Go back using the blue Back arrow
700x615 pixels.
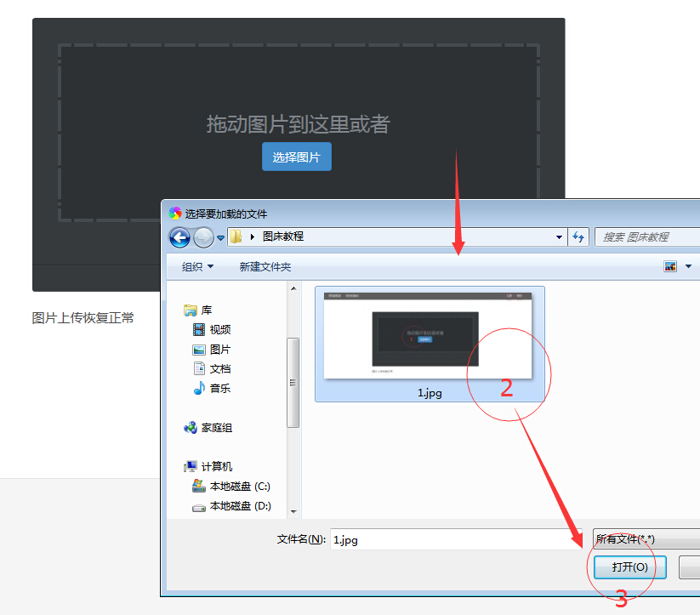pos(180,237)
